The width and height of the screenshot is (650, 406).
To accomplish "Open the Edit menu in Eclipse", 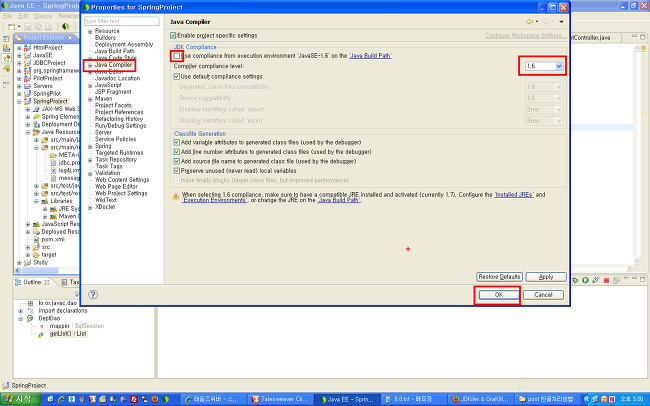I will pos(23,16).
